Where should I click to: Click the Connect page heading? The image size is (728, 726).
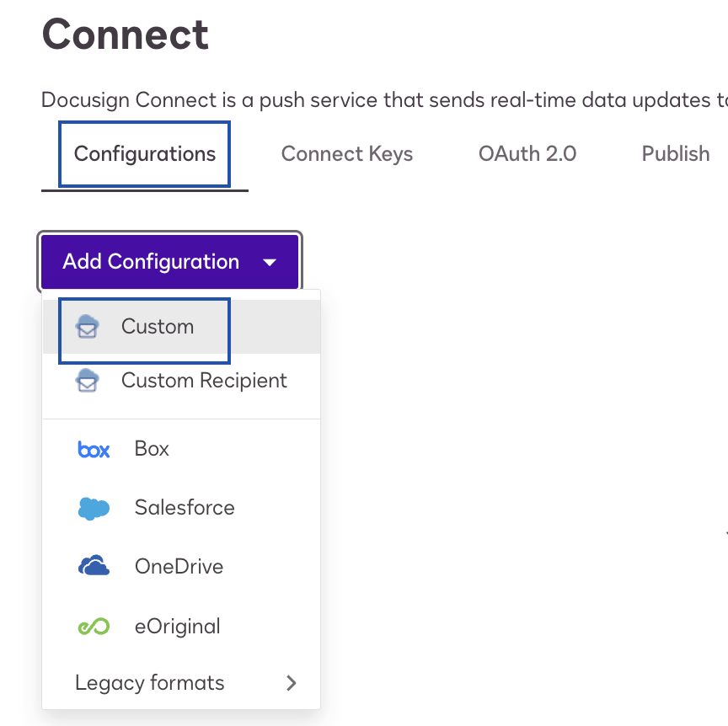pos(126,35)
